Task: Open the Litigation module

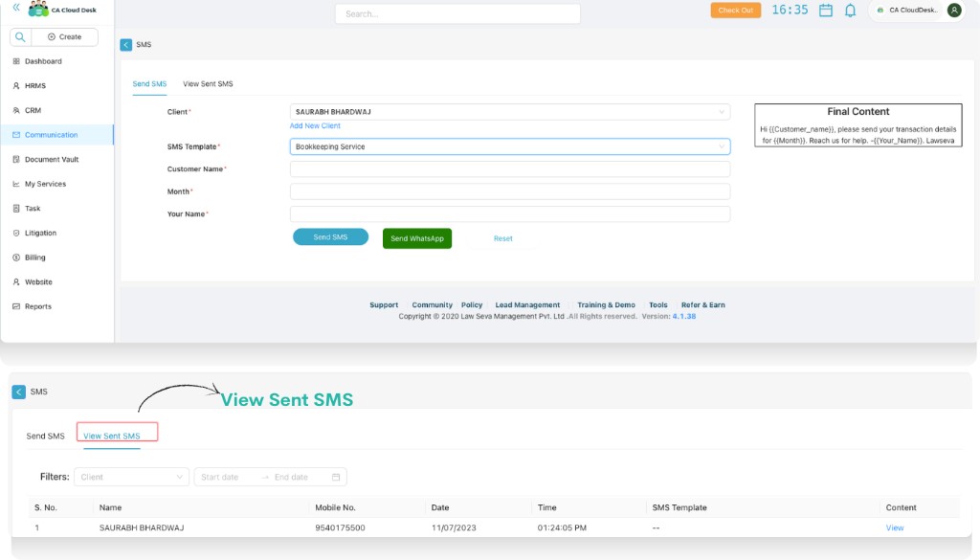Action: (41, 233)
